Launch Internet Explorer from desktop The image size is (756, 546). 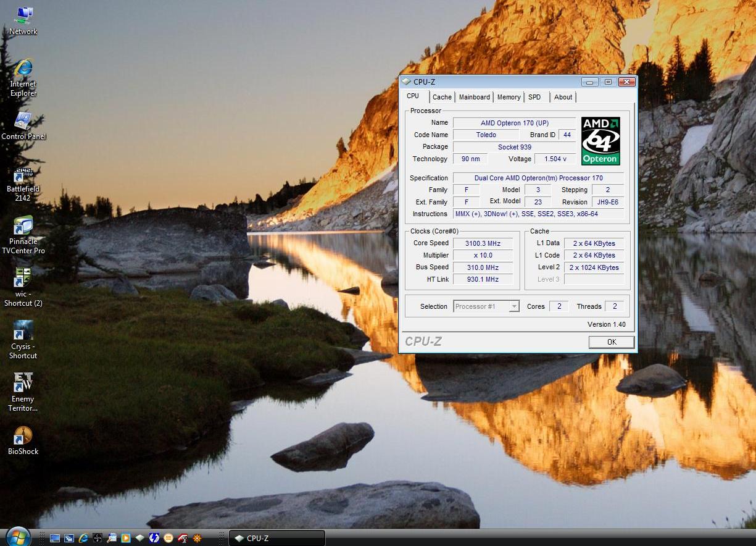pos(23,78)
